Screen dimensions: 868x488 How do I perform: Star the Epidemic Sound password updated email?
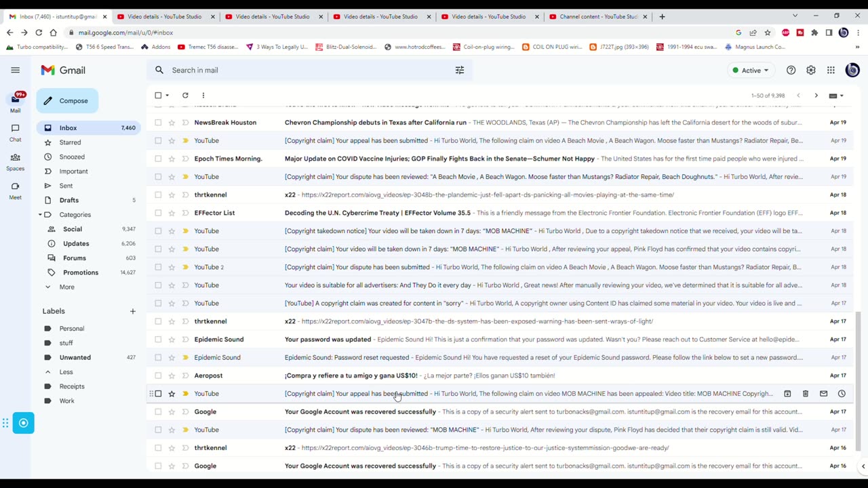pyautogui.click(x=172, y=340)
